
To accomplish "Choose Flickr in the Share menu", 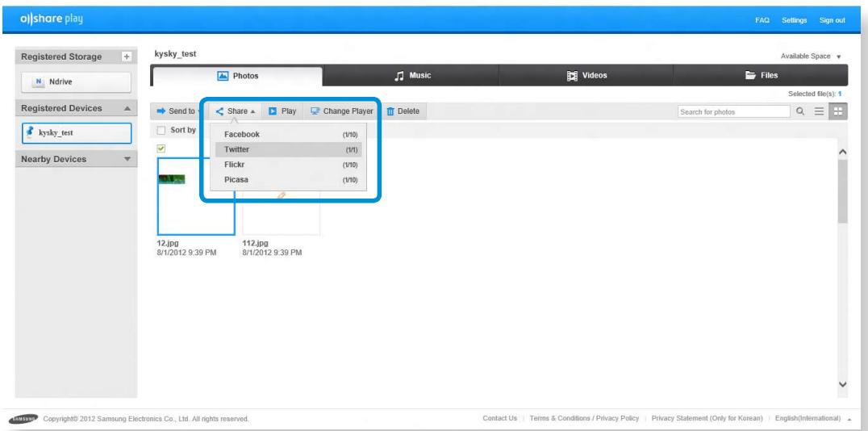I will pyautogui.click(x=289, y=165).
